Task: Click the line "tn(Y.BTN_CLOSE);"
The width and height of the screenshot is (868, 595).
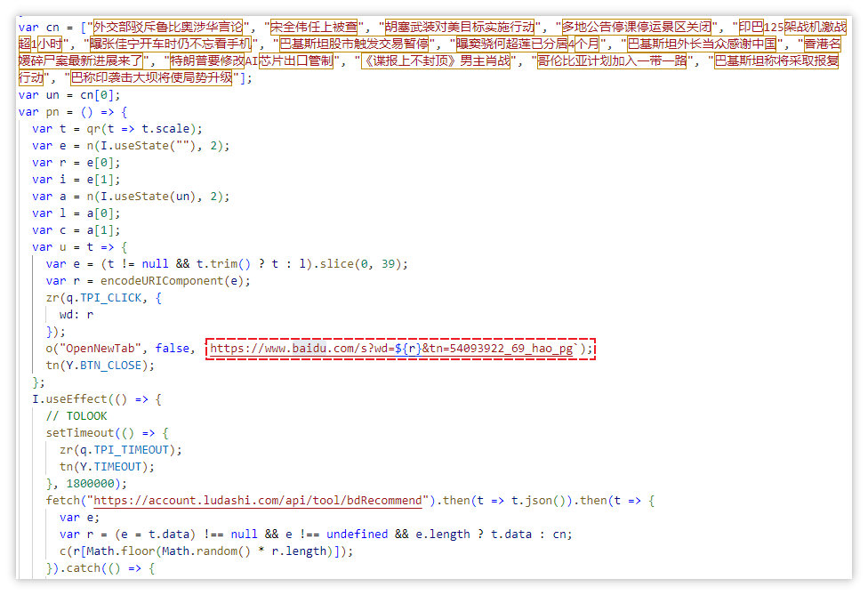Action: pyautogui.click(x=100, y=366)
